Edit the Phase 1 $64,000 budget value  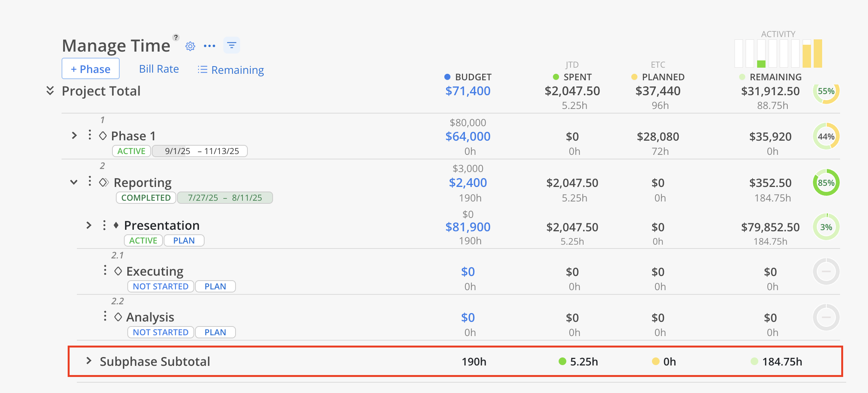(x=468, y=136)
